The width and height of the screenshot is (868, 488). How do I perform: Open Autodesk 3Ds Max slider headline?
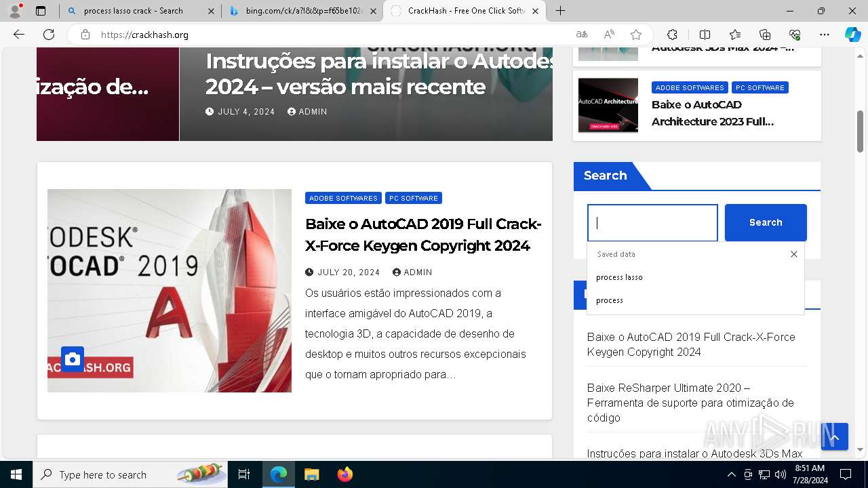(x=379, y=74)
